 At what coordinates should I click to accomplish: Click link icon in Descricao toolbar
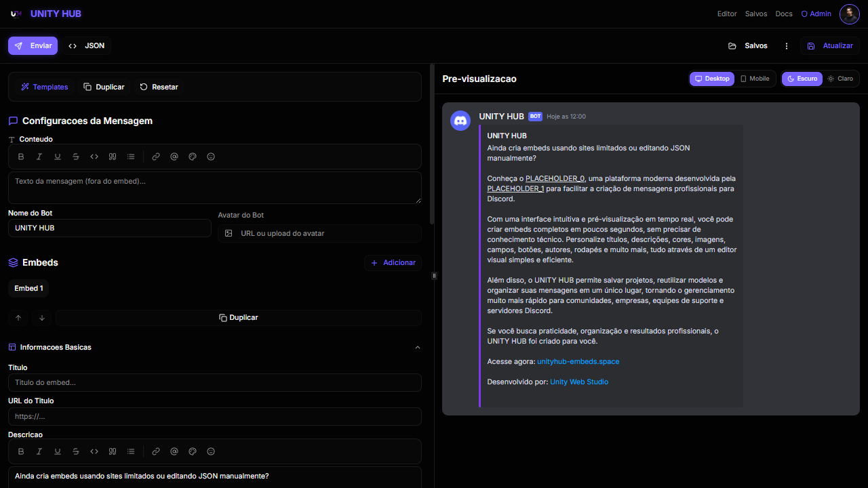point(156,451)
